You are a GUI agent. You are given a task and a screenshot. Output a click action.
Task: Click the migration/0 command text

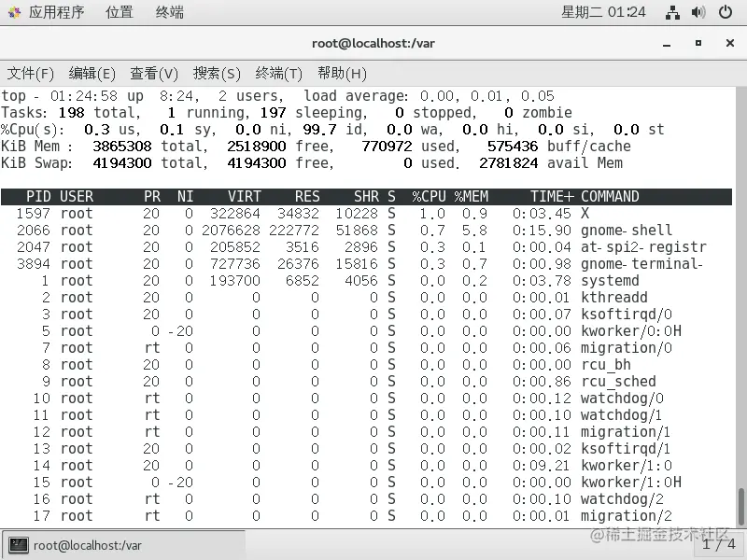(627, 348)
